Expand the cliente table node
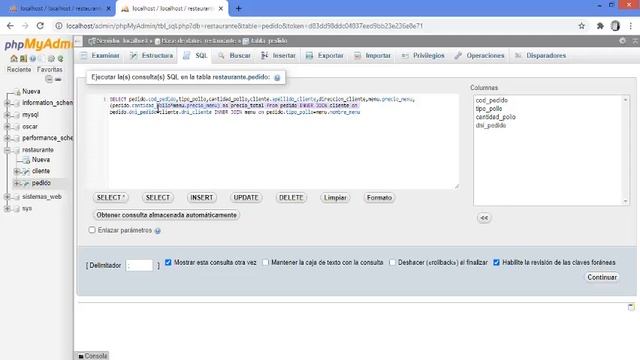Image resolution: width=640 pixels, height=360 pixels. [x=17, y=171]
